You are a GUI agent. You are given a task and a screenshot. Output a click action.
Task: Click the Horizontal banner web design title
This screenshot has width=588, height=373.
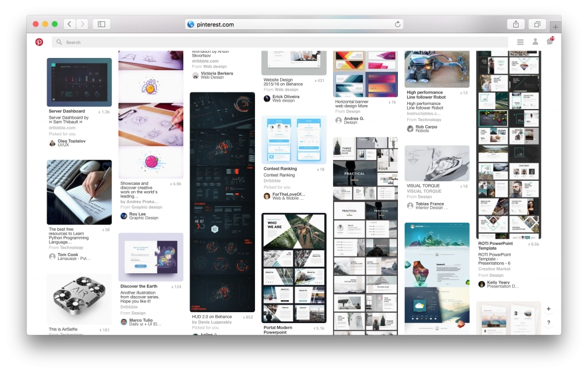pyautogui.click(x=352, y=104)
